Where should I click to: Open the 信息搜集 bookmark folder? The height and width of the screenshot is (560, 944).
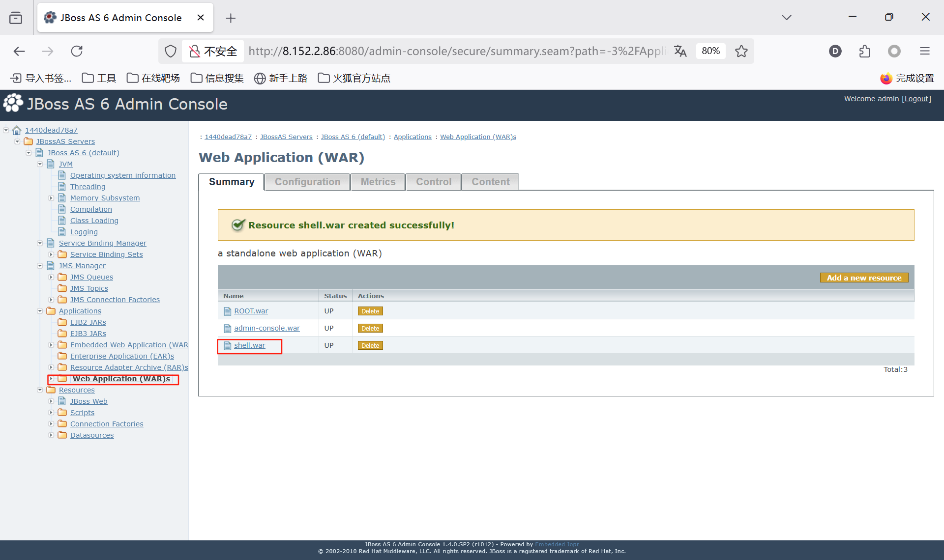217,78
